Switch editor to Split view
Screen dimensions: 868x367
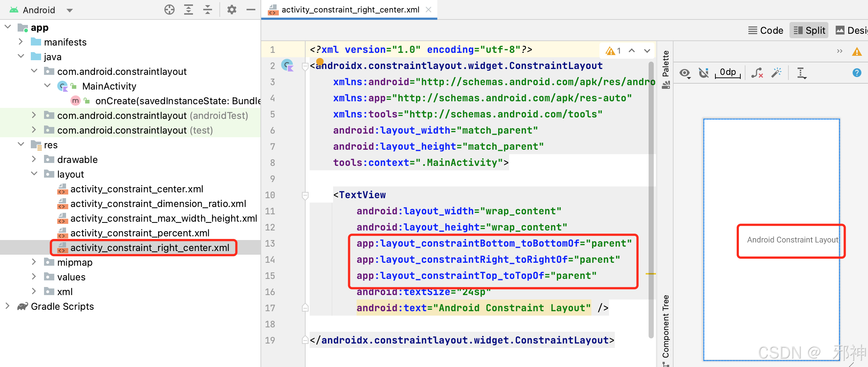pos(809,30)
